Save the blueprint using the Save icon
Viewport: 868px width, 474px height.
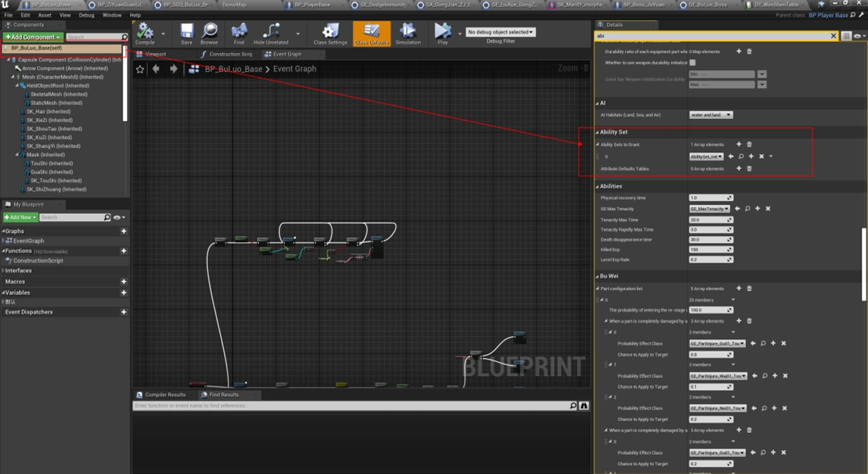[187, 33]
